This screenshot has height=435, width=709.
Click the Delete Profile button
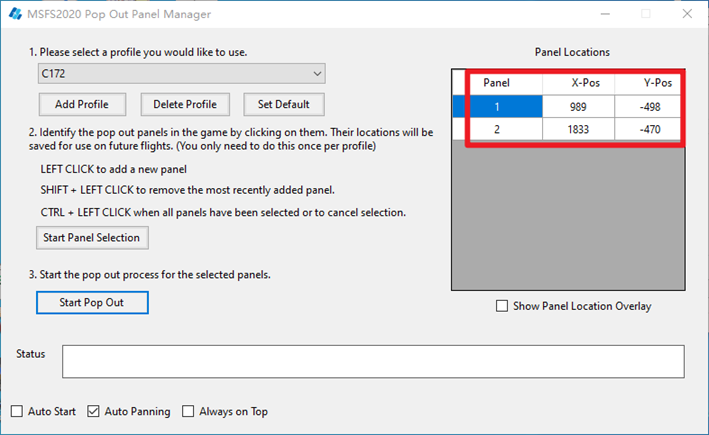185,104
